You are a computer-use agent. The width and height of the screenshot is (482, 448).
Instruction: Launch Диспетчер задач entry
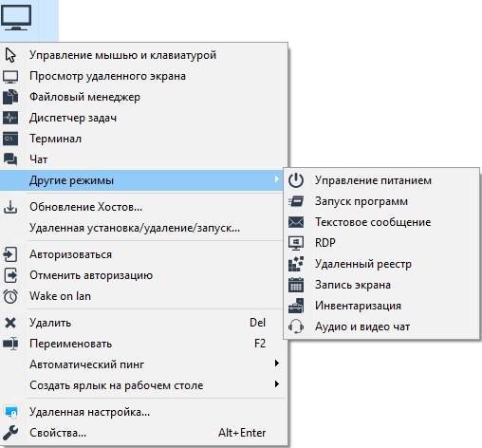(x=144, y=118)
